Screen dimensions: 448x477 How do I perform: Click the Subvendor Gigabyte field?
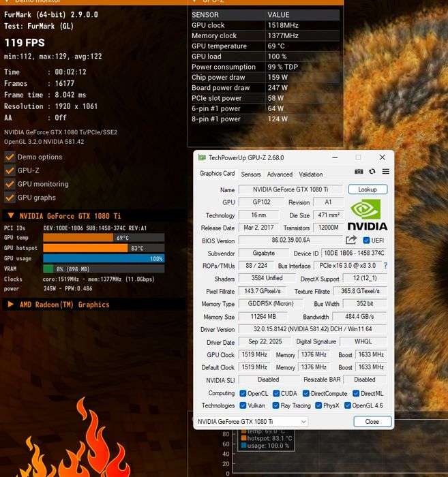(x=264, y=253)
